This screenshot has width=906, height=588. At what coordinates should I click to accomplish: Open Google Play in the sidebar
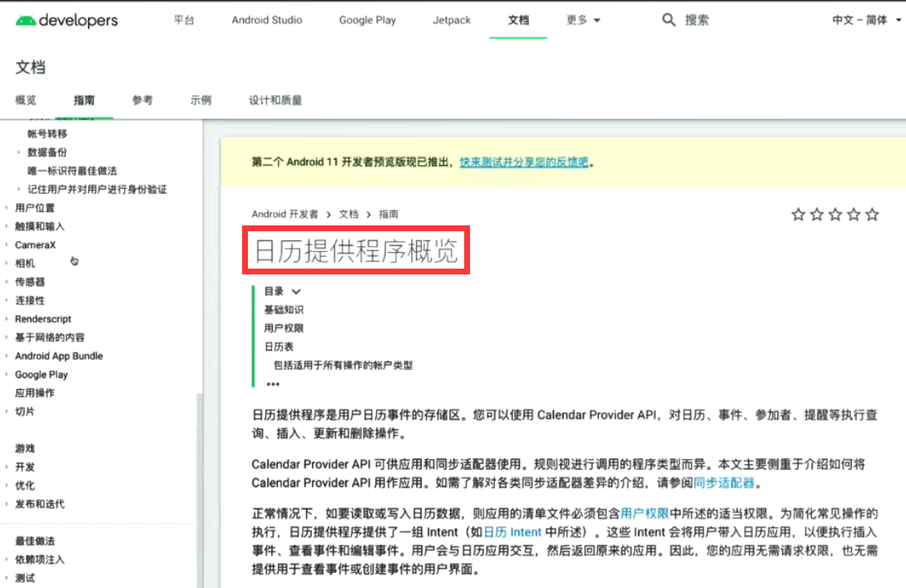(41, 374)
